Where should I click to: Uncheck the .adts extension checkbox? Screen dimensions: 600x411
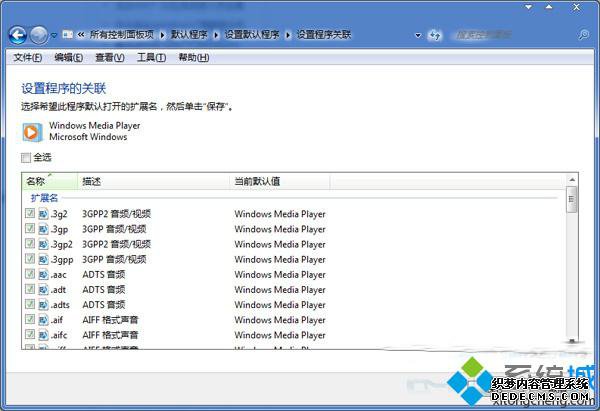30,304
